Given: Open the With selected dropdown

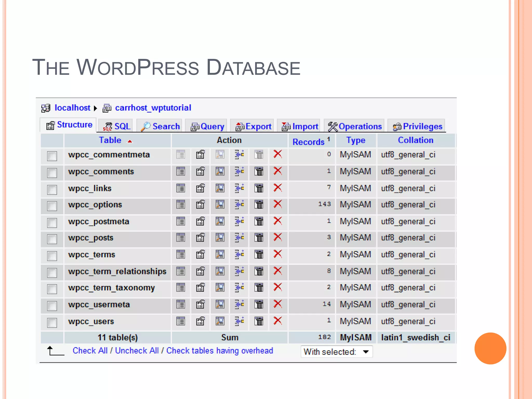Looking at the screenshot, I should point(337,352).
